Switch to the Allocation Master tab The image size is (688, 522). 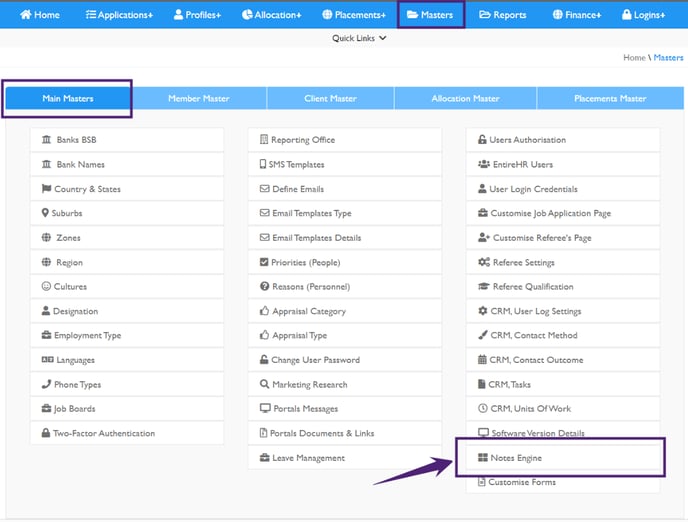[x=466, y=98]
